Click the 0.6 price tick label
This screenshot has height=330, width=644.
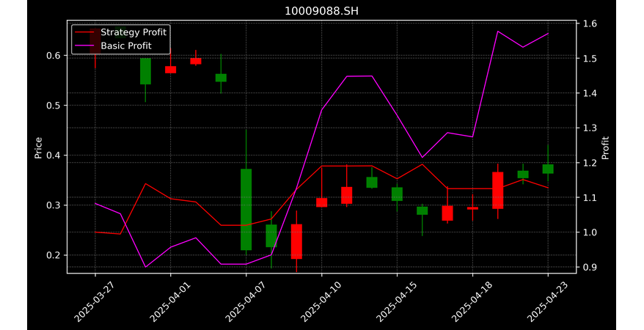tap(54, 56)
